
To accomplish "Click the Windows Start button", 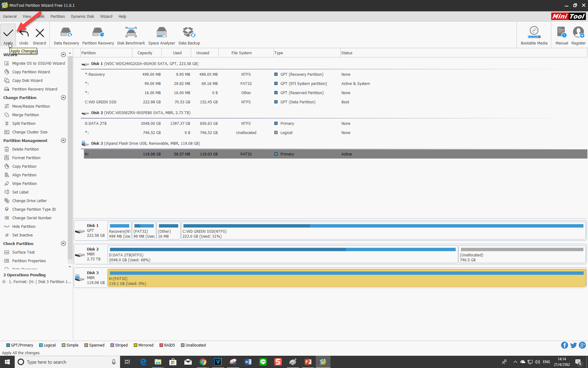I will tap(7, 362).
